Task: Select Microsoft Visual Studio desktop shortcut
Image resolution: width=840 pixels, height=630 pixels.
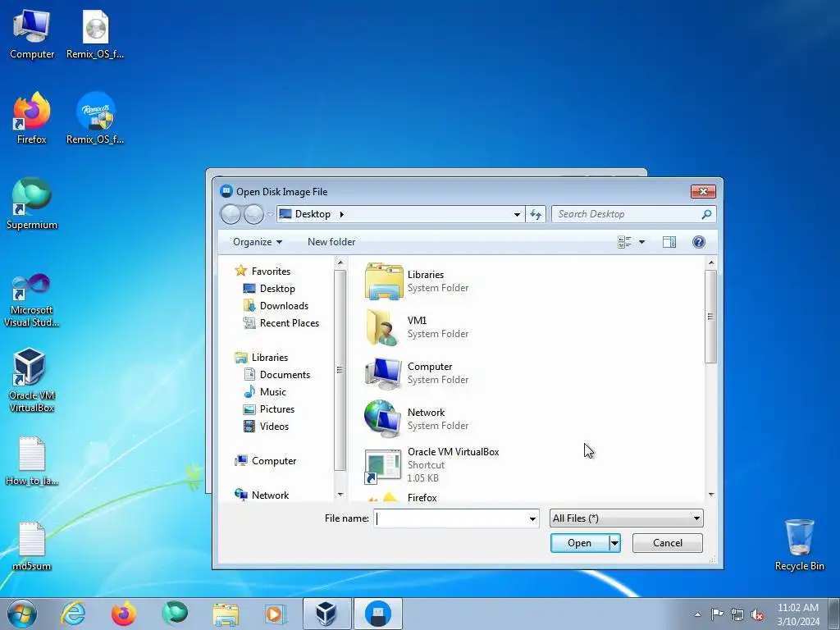Action: [x=32, y=300]
